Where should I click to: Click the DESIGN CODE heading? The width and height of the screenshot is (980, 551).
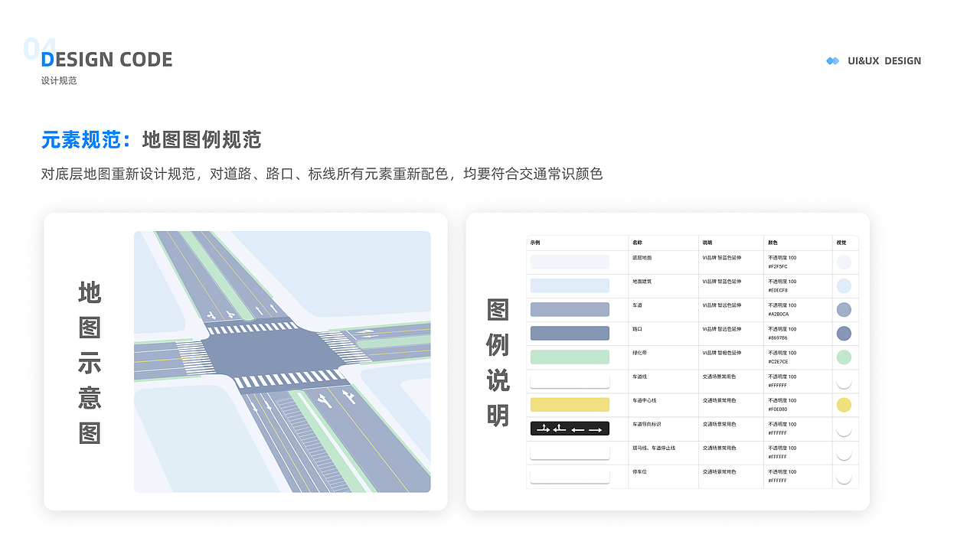[107, 60]
